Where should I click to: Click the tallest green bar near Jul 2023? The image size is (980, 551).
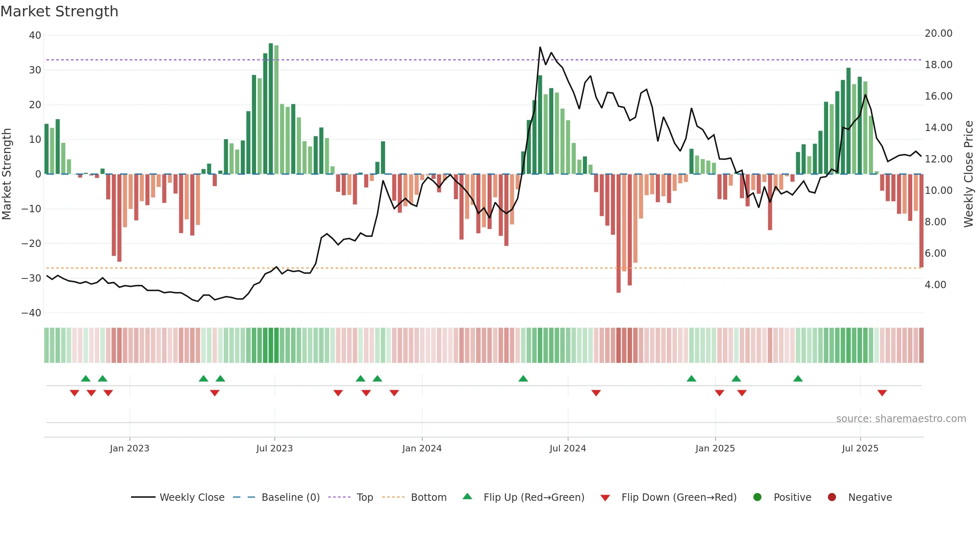[x=271, y=109]
